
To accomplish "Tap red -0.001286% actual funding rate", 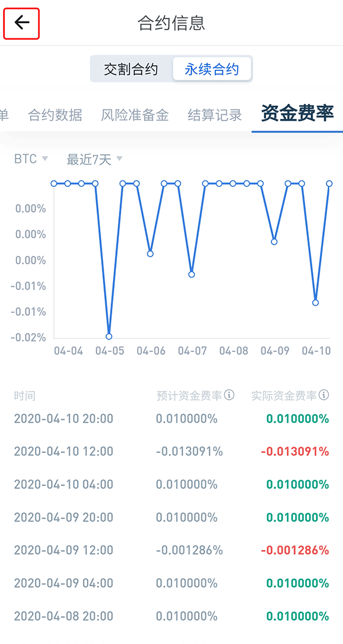I will (x=295, y=551).
